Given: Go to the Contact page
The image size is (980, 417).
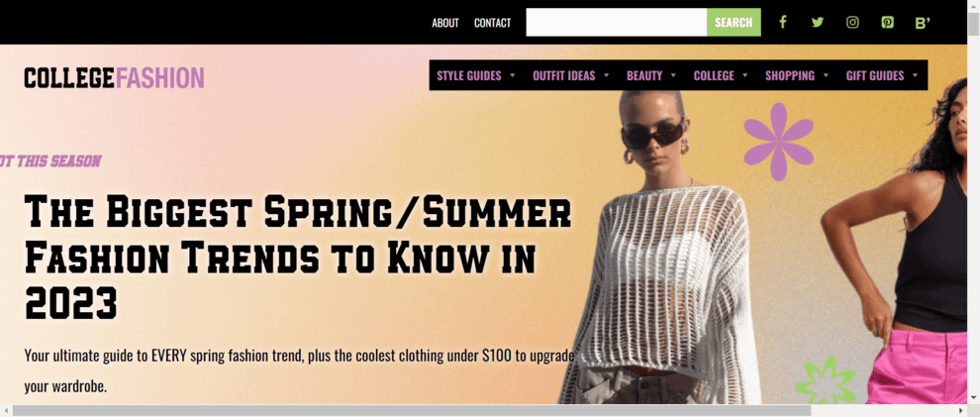Looking at the screenshot, I should click(493, 23).
